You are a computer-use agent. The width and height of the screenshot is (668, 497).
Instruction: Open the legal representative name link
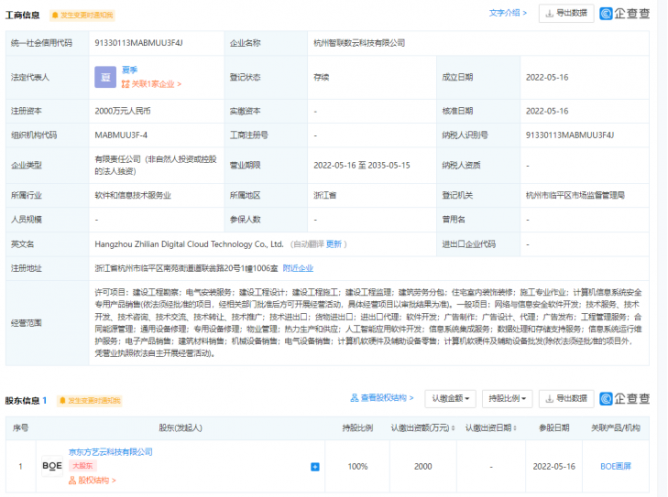click(x=128, y=70)
